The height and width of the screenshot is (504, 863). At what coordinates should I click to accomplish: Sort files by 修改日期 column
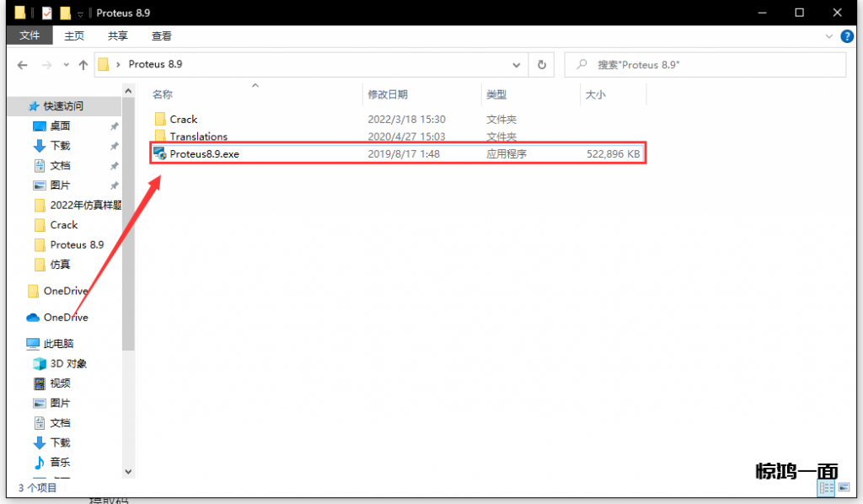(x=388, y=94)
